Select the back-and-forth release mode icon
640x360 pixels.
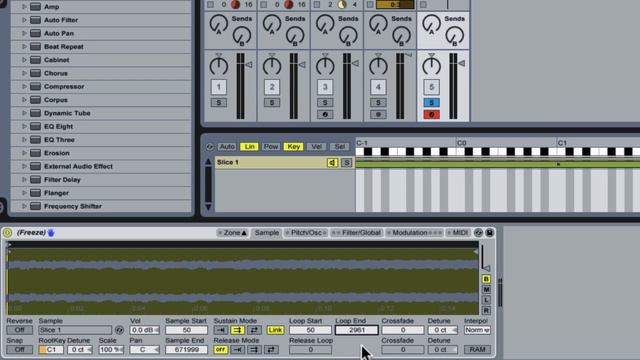tap(271, 349)
